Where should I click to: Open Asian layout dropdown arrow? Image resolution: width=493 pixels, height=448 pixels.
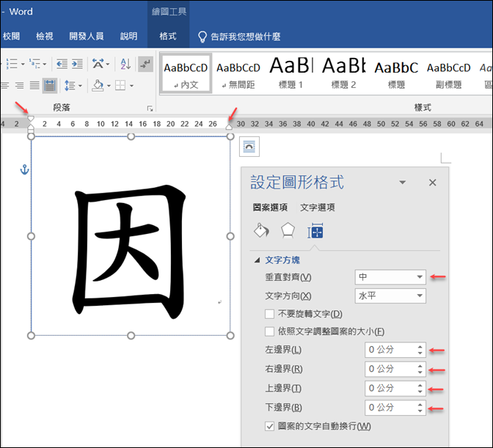[108, 64]
